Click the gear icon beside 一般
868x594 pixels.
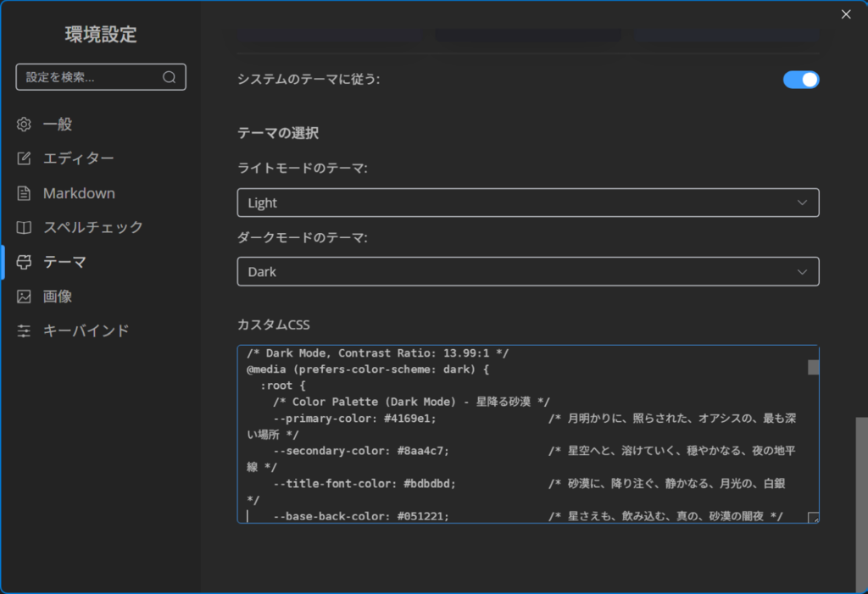pyautogui.click(x=24, y=124)
